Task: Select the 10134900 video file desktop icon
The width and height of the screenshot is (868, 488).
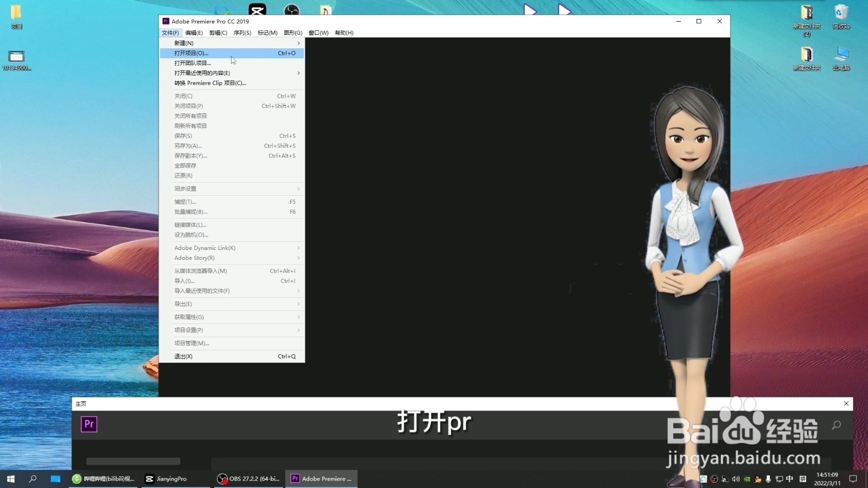Action: pos(16,61)
